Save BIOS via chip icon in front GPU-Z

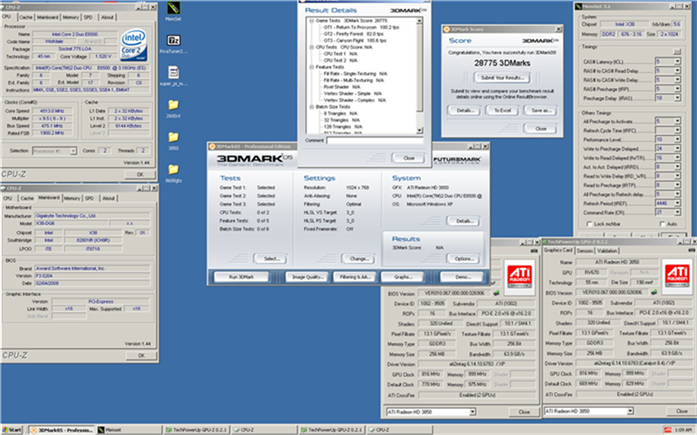coord(654,292)
